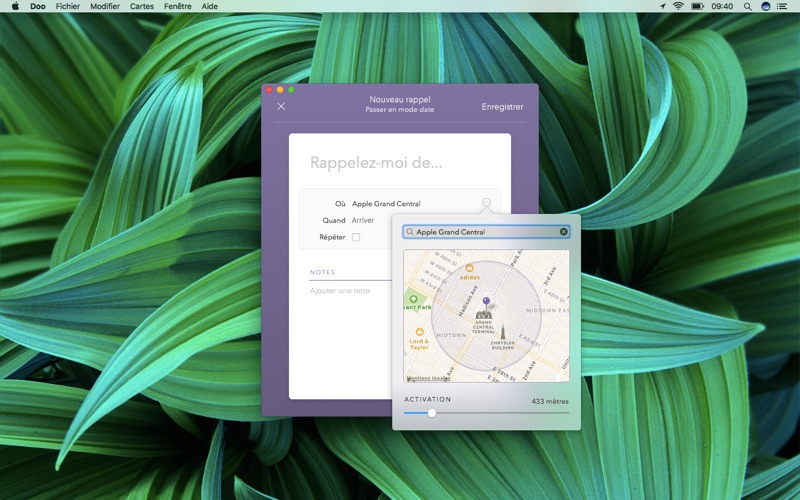The height and width of the screenshot is (500, 800).
Task: Click the location search field
Action: (x=486, y=232)
